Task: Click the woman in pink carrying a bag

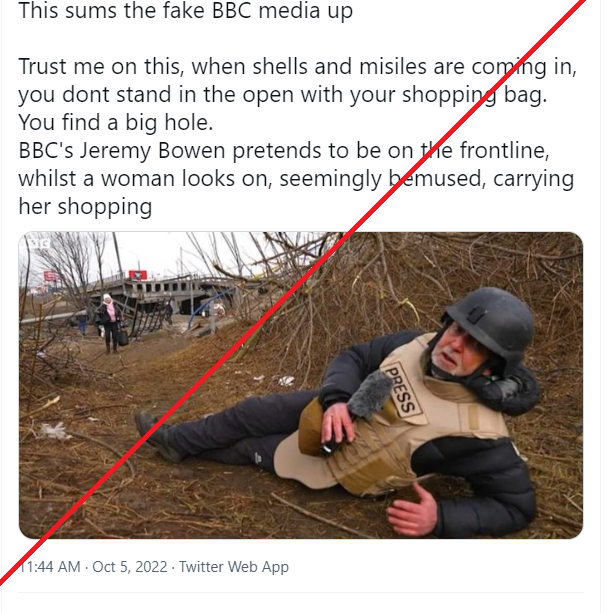Action: pos(109,320)
